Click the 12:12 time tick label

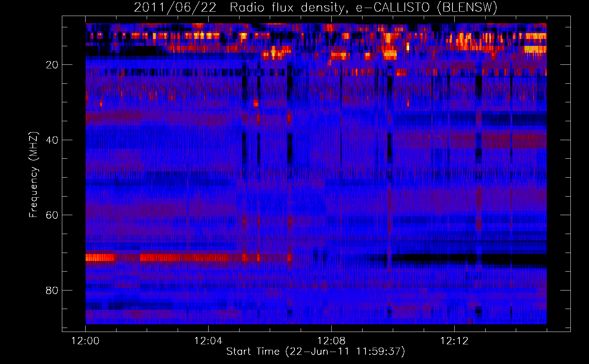click(x=454, y=341)
